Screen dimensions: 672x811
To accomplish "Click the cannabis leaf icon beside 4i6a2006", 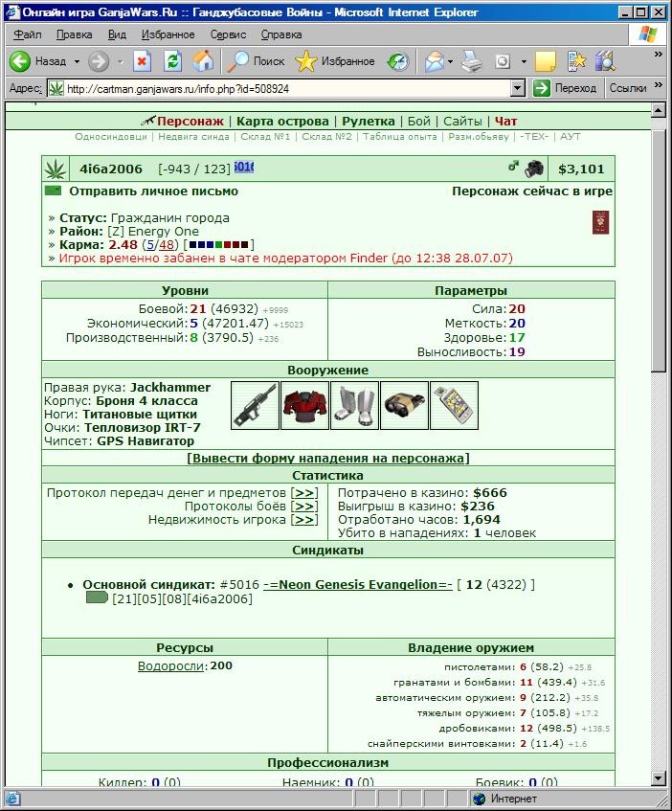I will tap(55, 169).
